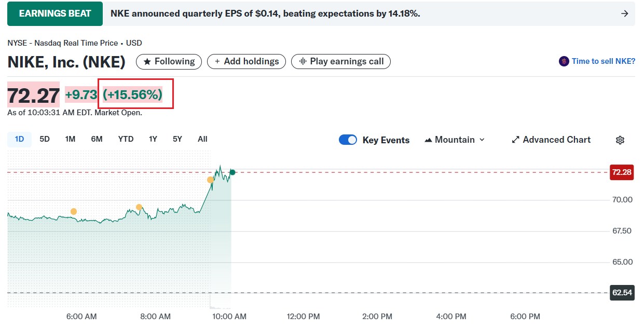Choose the 1Y chart range

[153, 139]
